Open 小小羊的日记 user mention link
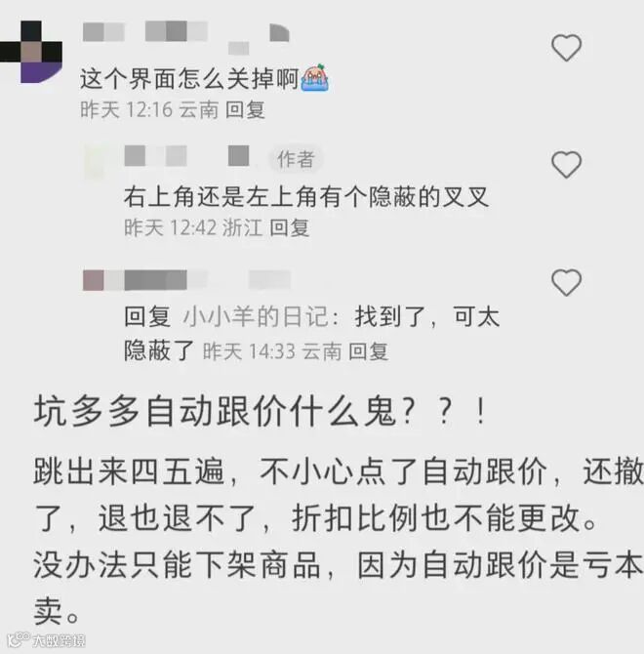The height and width of the screenshot is (654, 644). pyautogui.click(x=256, y=316)
